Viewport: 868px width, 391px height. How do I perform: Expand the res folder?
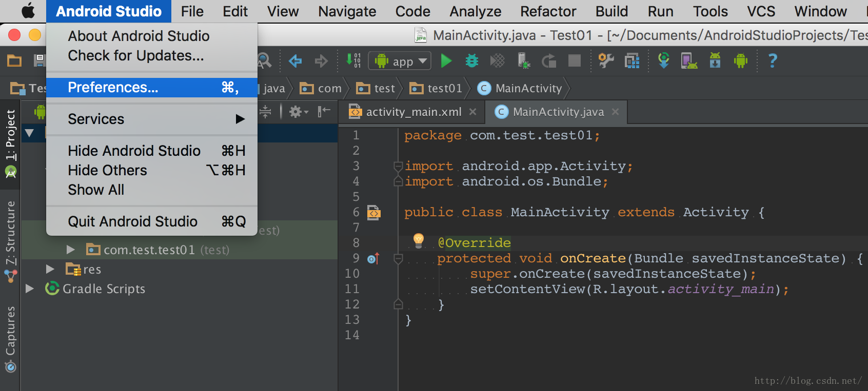(50, 269)
